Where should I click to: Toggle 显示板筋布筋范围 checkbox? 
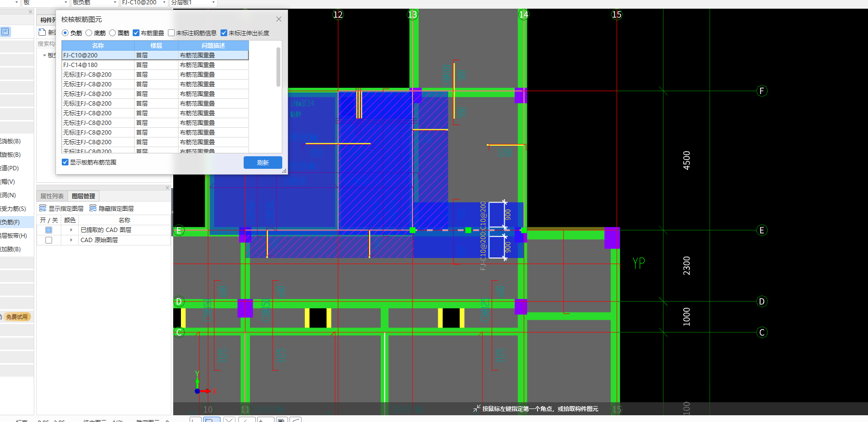point(65,162)
